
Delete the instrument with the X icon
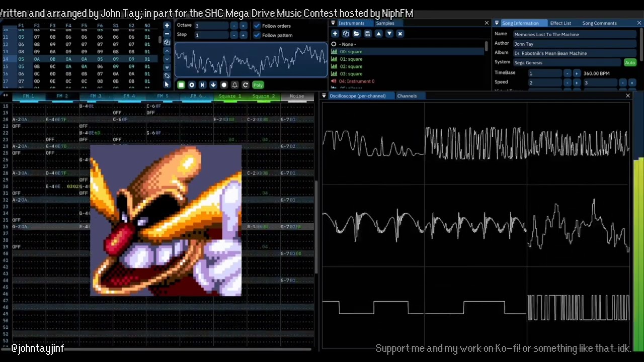[x=400, y=34]
